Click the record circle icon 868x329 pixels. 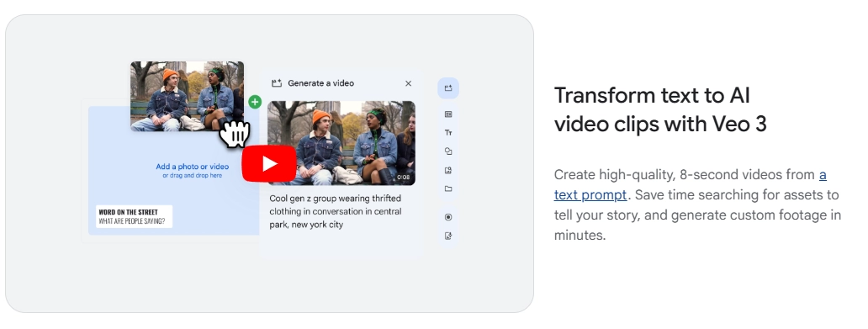[x=448, y=217]
